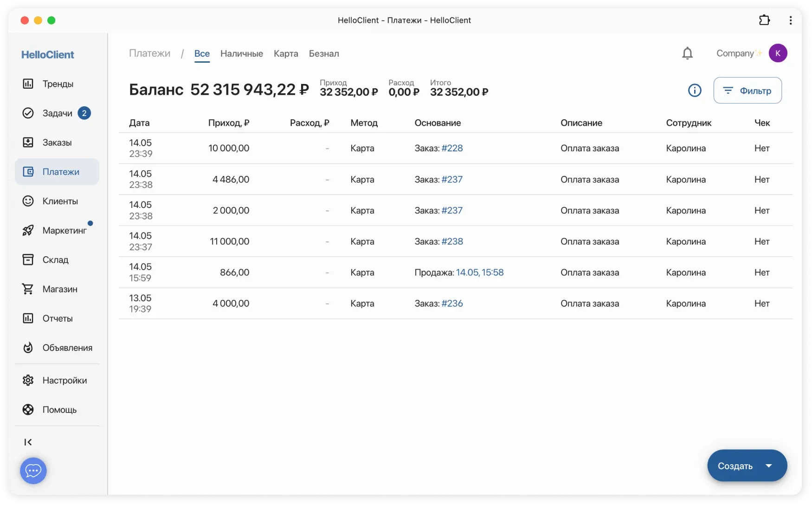Click the balance info icon
The height and width of the screenshot is (505, 812).
(x=694, y=91)
